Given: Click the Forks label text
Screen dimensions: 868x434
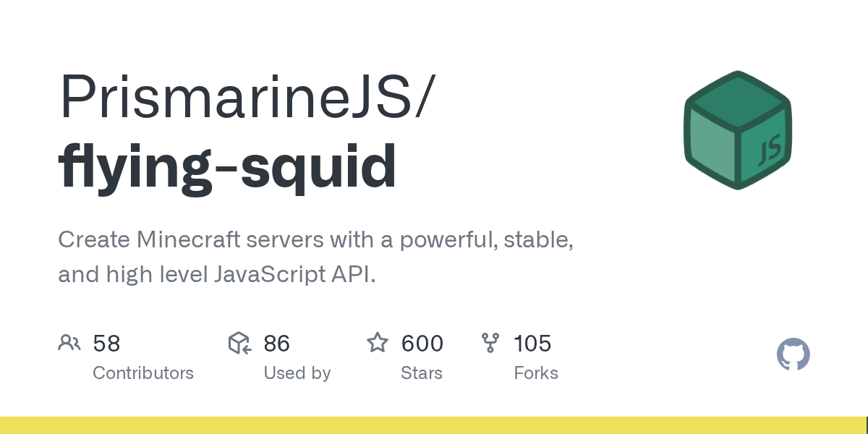Looking at the screenshot, I should point(536,373).
